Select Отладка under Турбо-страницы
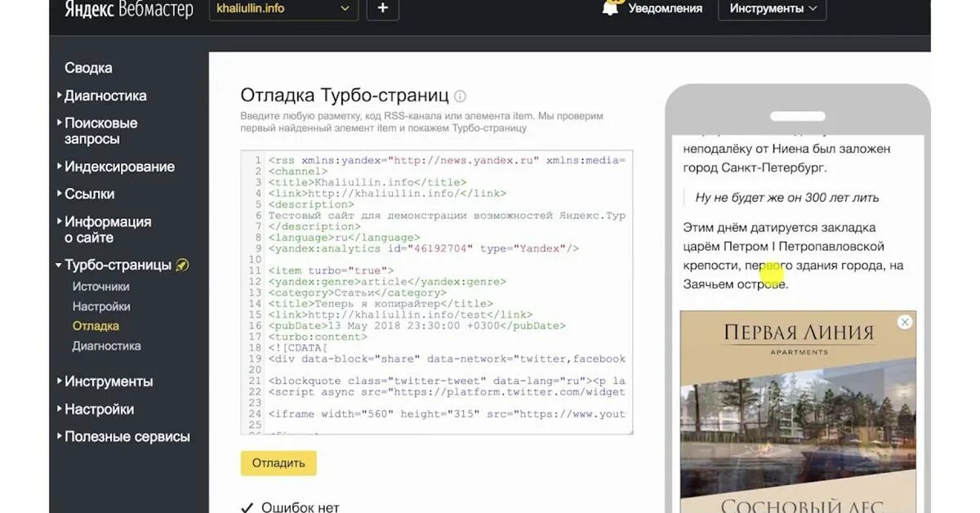The width and height of the screenshot is (980, 513). point(96,326)
